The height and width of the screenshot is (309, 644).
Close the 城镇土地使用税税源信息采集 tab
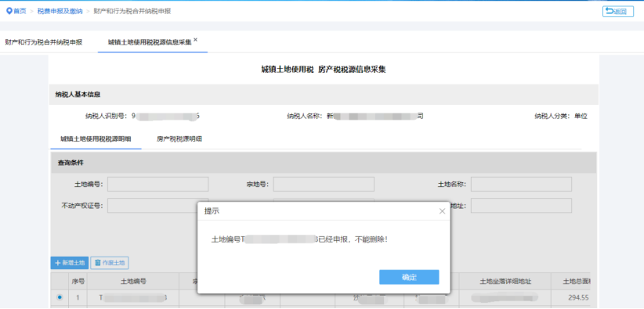(196, 40)
